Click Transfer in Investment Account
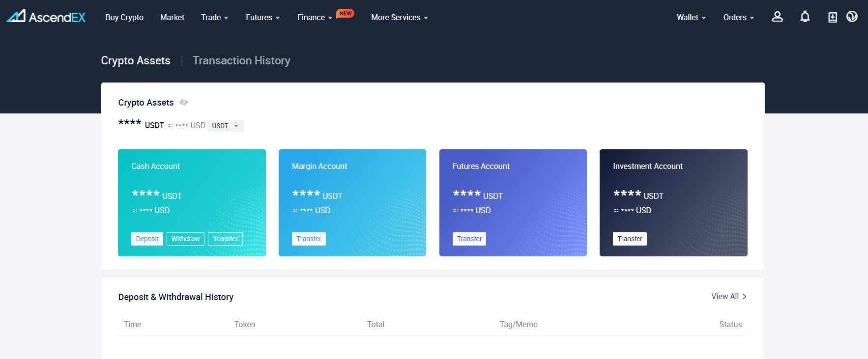Screen dimensions: 868x359 click(630, 239)
